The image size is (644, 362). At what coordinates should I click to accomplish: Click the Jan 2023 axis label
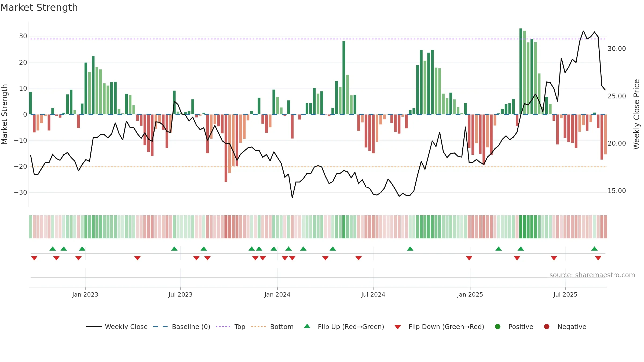[x=85, y=294]
